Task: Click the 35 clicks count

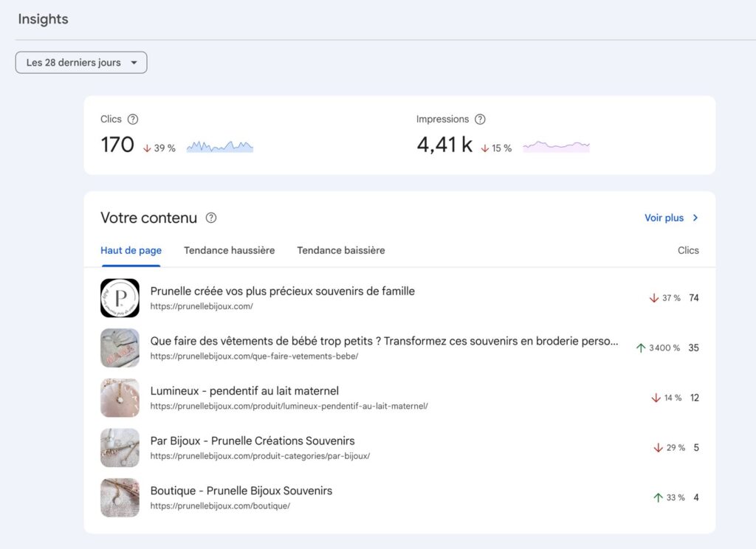Action: tap(694, 348)
